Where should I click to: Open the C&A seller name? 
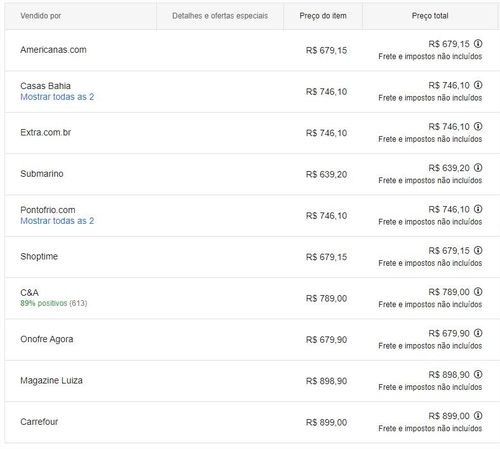click(x=29, y=293)
